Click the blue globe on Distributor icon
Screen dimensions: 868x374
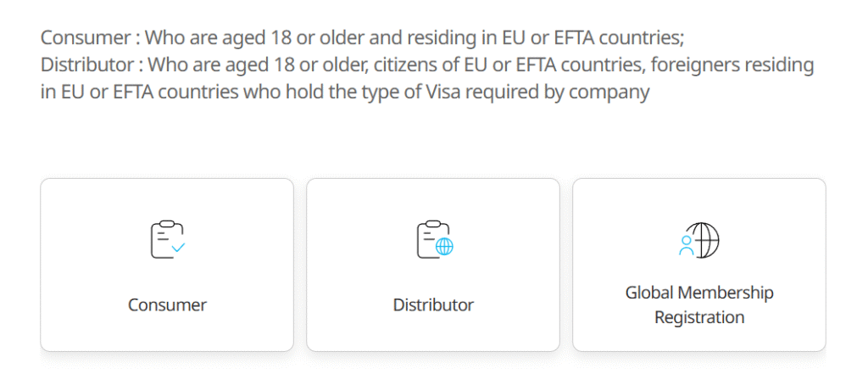pyautogui.click(x=445, y=248)
